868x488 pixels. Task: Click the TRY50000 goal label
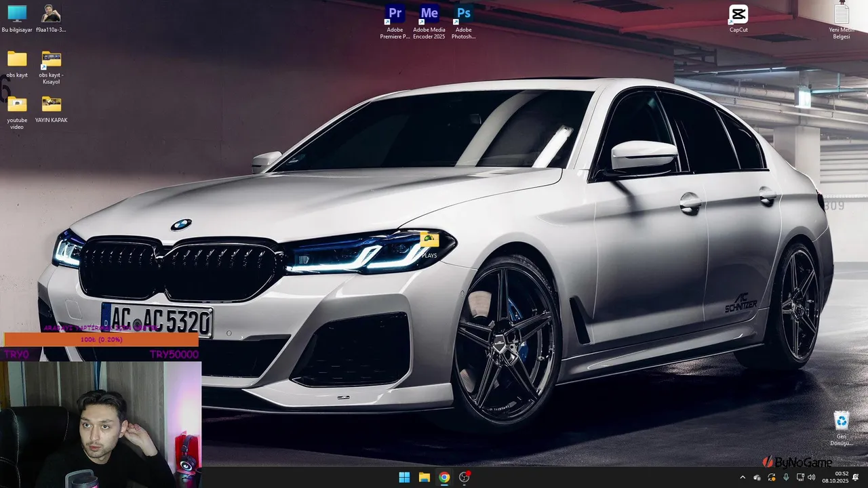[x=174, y=354]
